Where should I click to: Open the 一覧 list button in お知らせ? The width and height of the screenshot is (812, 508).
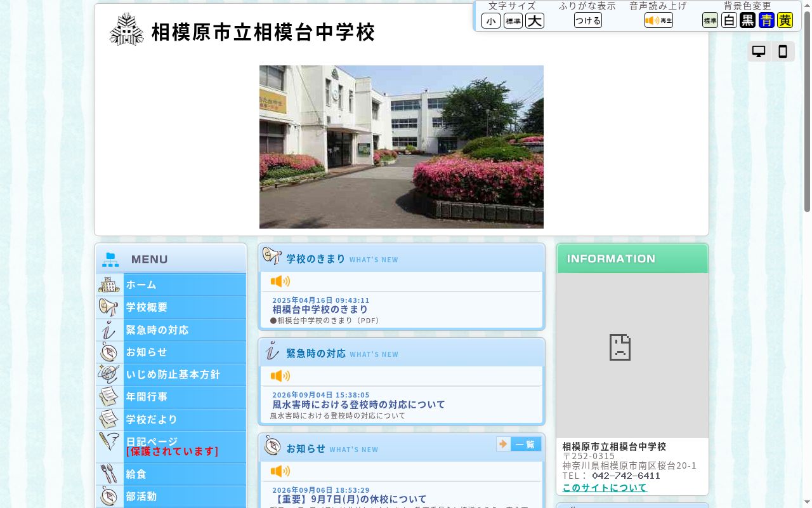click(519, 444)
